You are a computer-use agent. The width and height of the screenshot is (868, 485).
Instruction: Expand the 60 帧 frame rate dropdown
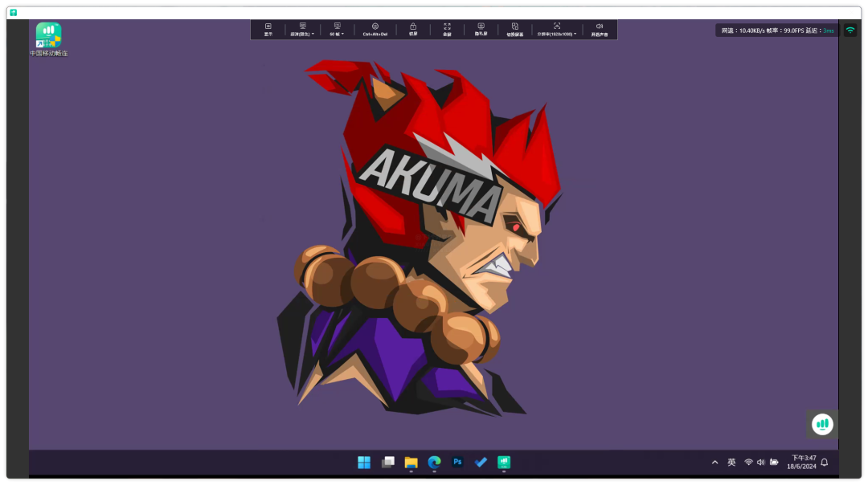click(337, 30)
